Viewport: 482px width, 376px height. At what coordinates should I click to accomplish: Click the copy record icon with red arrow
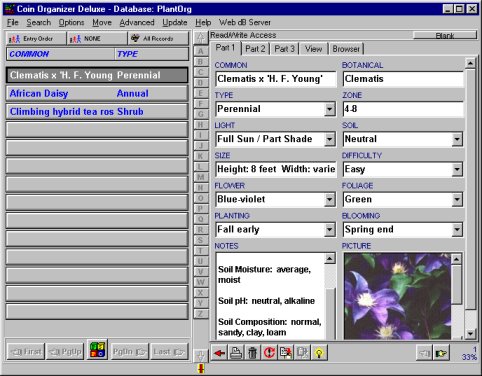coord(286,352)
